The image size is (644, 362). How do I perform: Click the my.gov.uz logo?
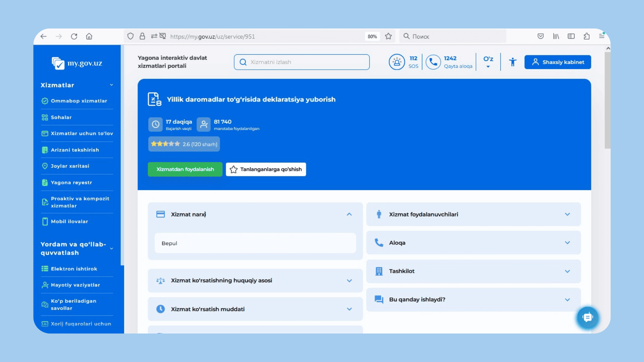(x=77, y=63)
